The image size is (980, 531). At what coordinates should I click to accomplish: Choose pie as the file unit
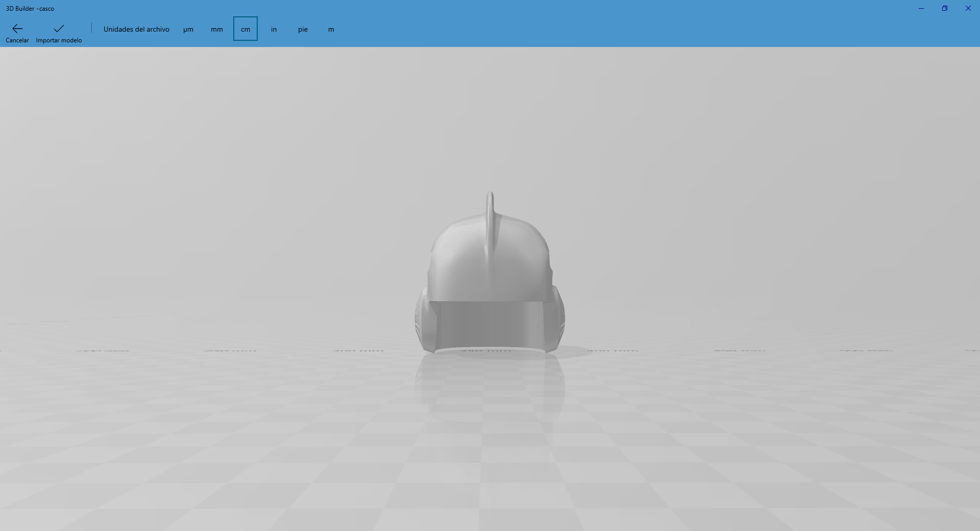coord(303,29)
